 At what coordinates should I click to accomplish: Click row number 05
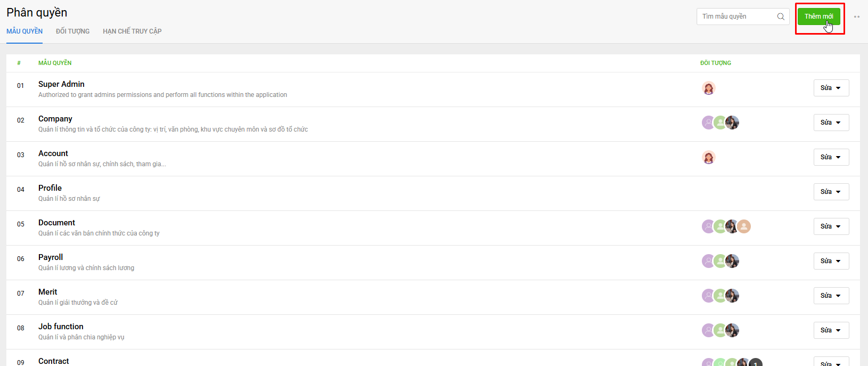click(x=20, y=224)
